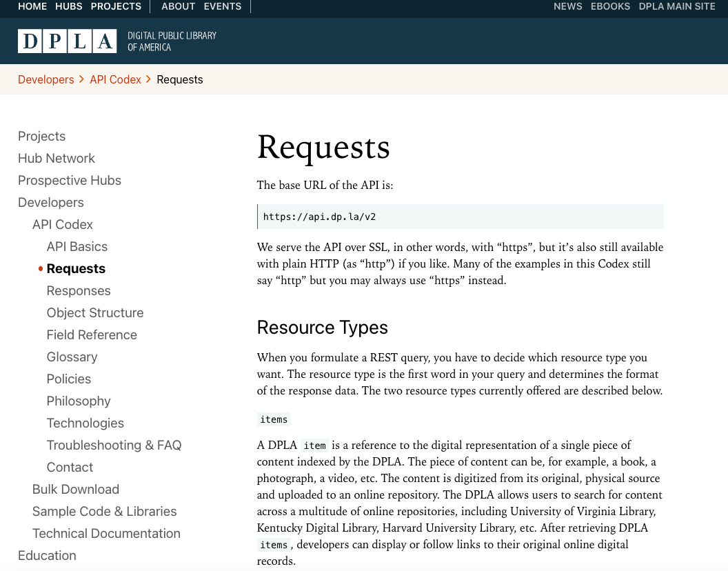Open the HOME nav item

(x=32, y=6)
